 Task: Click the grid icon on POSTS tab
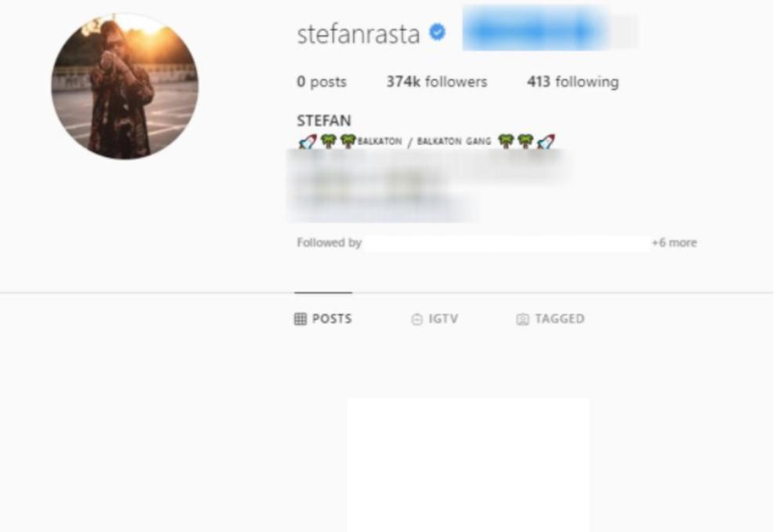(x=300, y=319)
